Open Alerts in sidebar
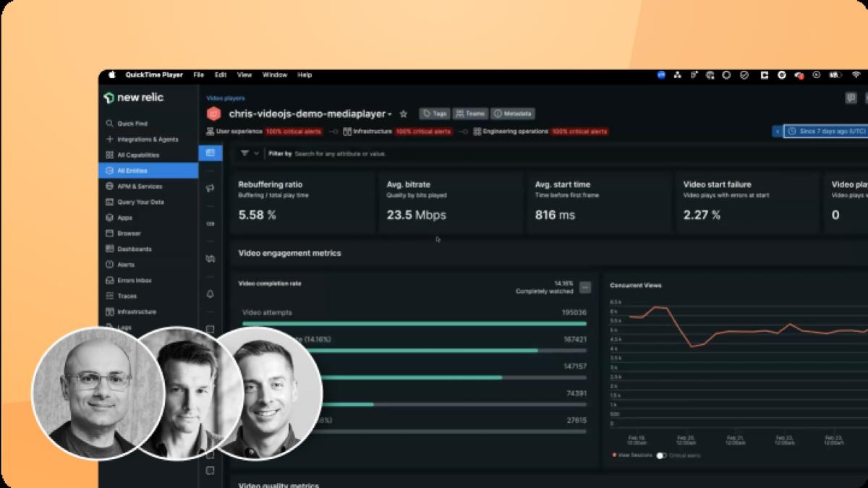This screenshot has width=868, height=488. [x=120, y=265]
